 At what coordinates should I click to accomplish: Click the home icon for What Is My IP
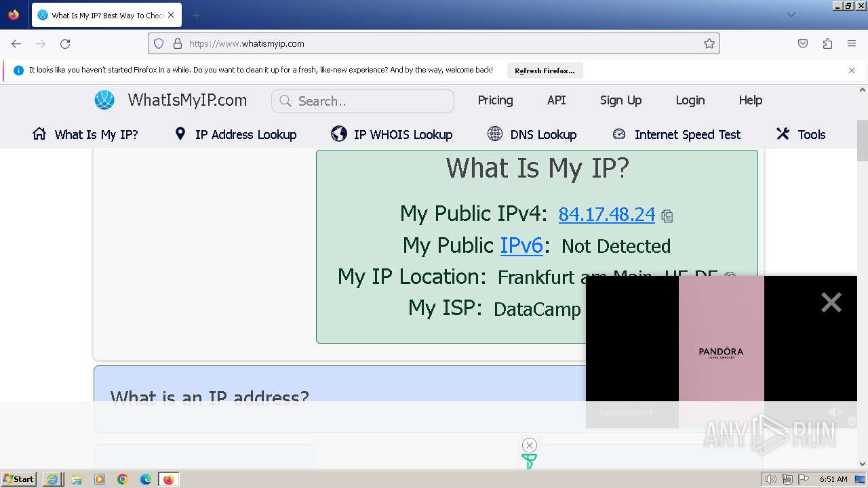pos(39,134)
